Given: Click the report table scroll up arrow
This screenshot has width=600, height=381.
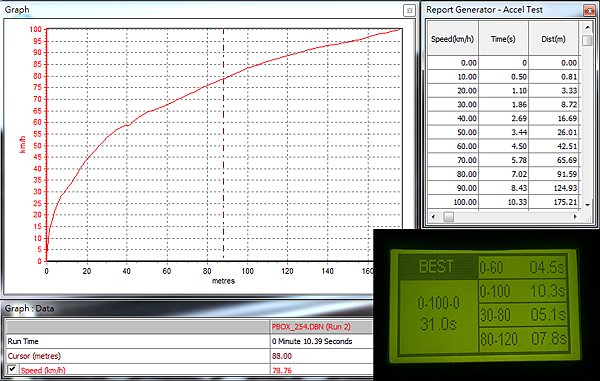Looking at the screenshot, I should [587, 28].
